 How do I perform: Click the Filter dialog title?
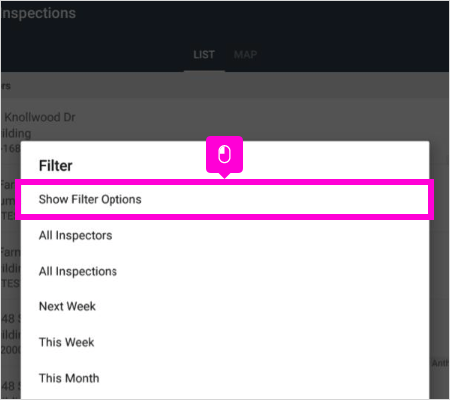(x=56, y=166)
